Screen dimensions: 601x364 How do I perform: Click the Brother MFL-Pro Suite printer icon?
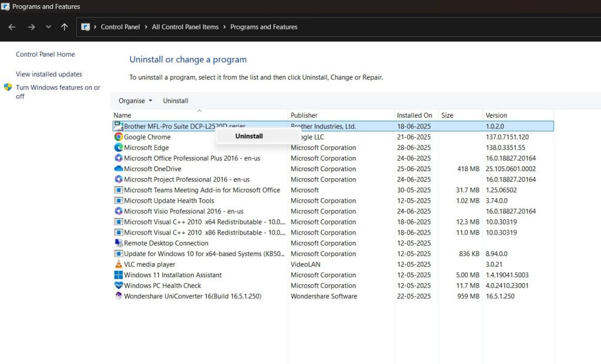[119, 126]
